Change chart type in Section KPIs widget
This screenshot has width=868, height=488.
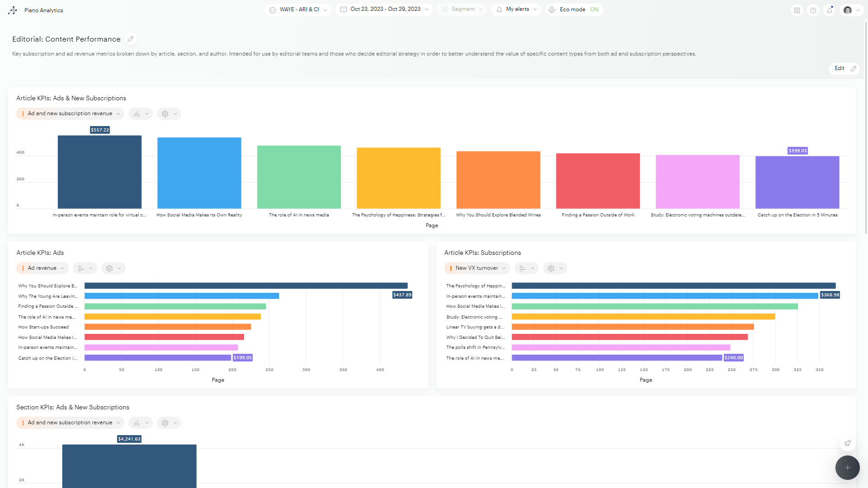point(141,423)
